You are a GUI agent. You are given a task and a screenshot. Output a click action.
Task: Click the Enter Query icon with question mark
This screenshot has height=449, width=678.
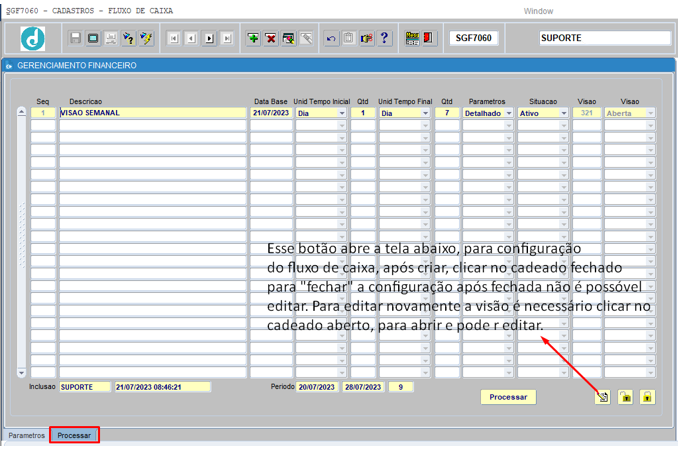click(128, 38)
